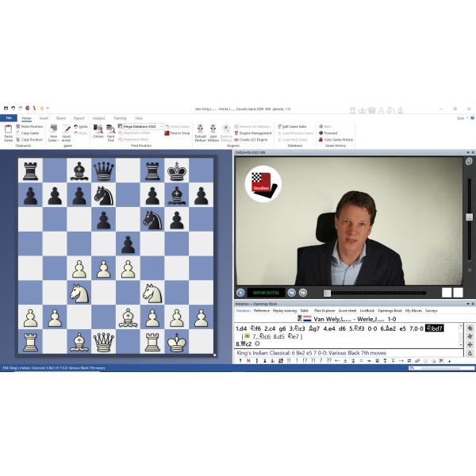Click variation move 7...Nc6 in notation

tap(261, 336)
